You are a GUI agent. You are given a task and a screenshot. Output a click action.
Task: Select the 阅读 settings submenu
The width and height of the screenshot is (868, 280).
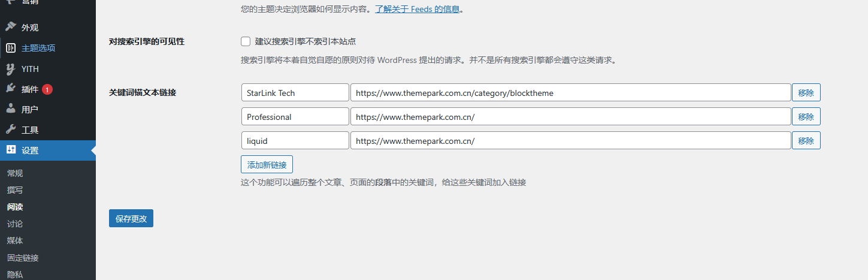(15, 207)
